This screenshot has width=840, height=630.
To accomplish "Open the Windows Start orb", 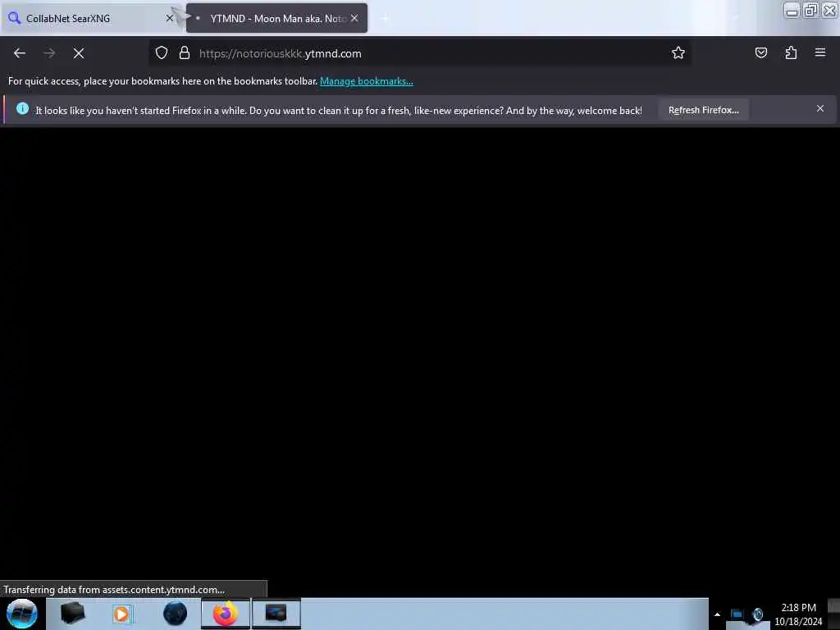I will coord(22,614).
